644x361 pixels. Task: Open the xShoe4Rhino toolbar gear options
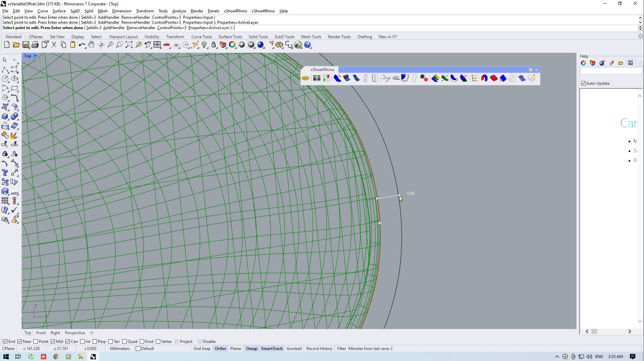530,70
